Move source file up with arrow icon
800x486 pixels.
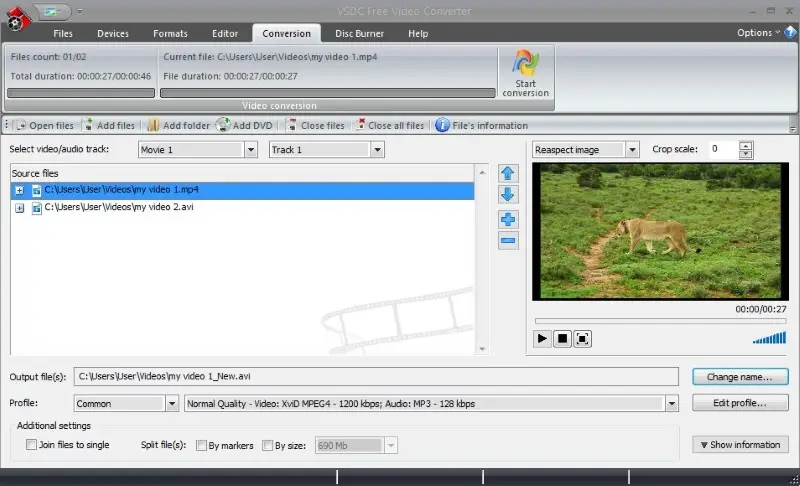(x=508, y=174)
